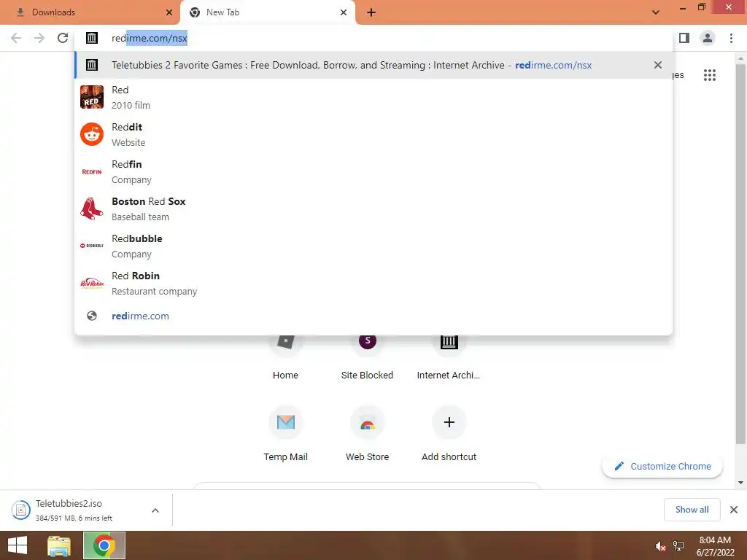Choose Redbubble Company suggestion
747x560 pixels.
click(373, 246)
